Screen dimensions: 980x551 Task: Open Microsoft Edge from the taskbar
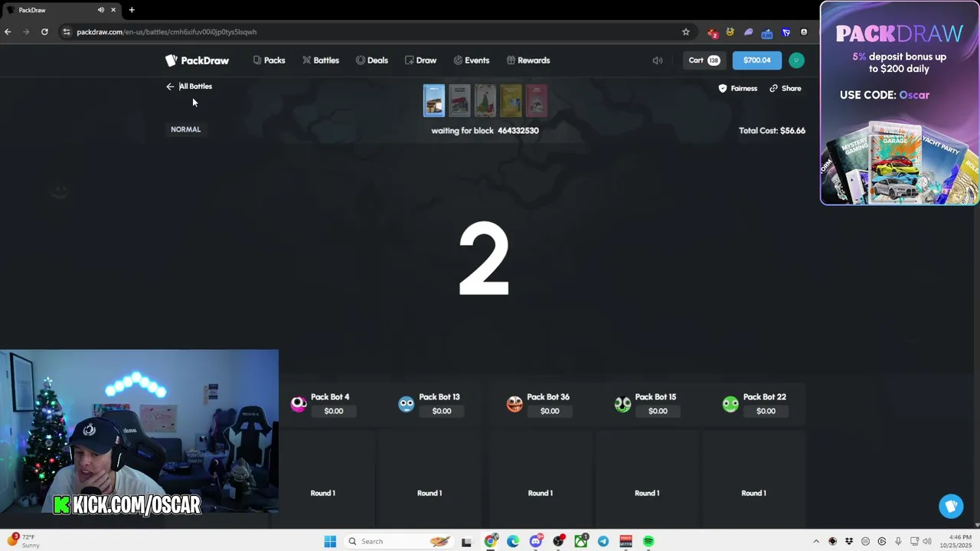pos(513,542)
